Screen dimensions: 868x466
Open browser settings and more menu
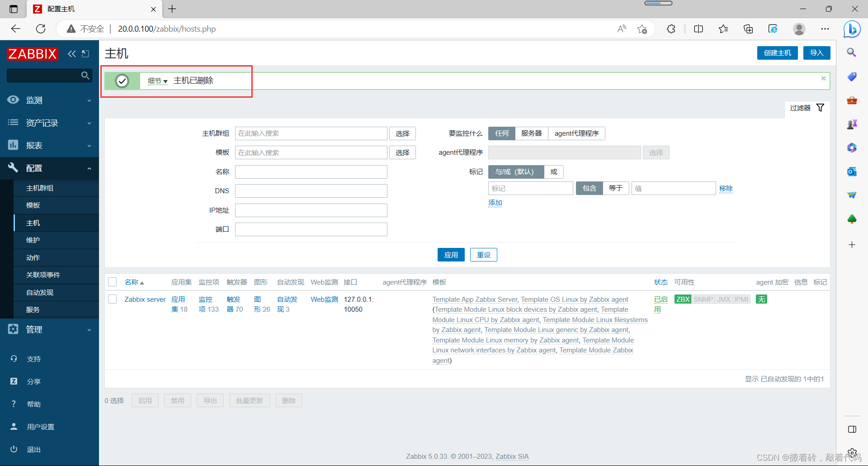tap(825, 29)
